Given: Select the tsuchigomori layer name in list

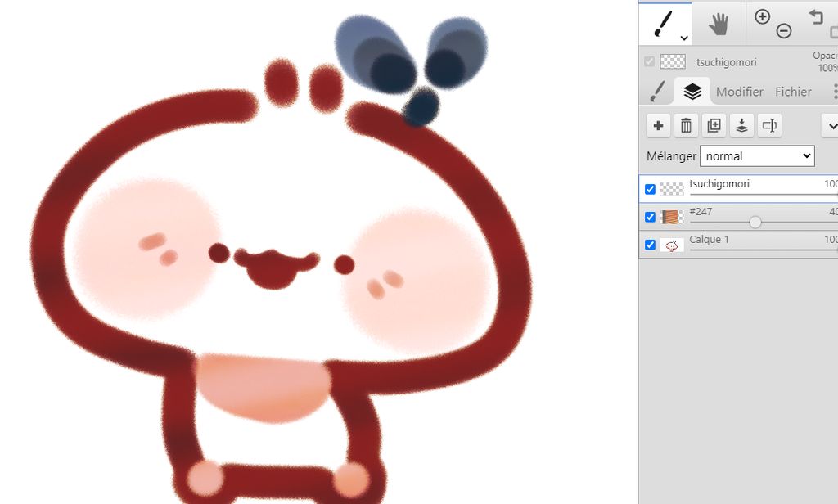Looking at the screenshot, I should [x=719, y=184].
